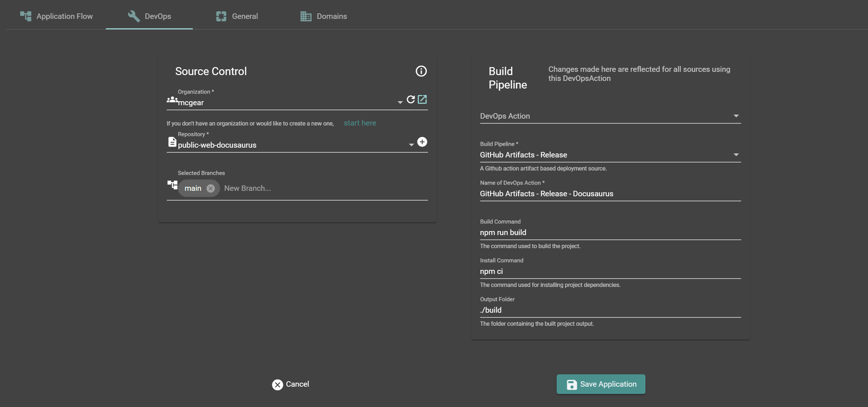
Task: Open the DevOps Action dropdown
Action: 610,116
